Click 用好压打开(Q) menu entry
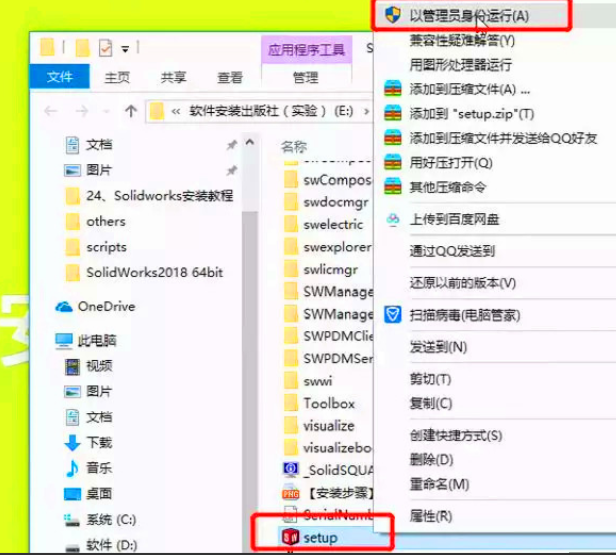 pyautogui.click(x=451, y=162)
